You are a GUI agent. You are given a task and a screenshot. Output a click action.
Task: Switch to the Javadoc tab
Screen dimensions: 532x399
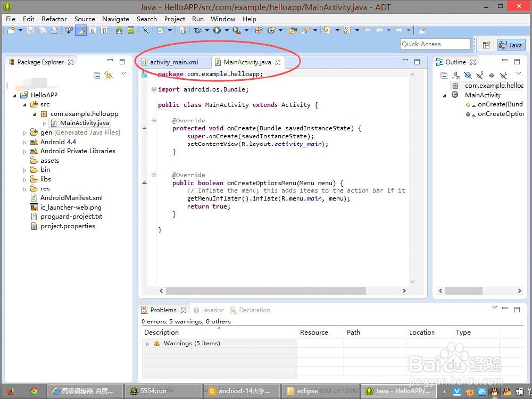(x=209, y=310)
